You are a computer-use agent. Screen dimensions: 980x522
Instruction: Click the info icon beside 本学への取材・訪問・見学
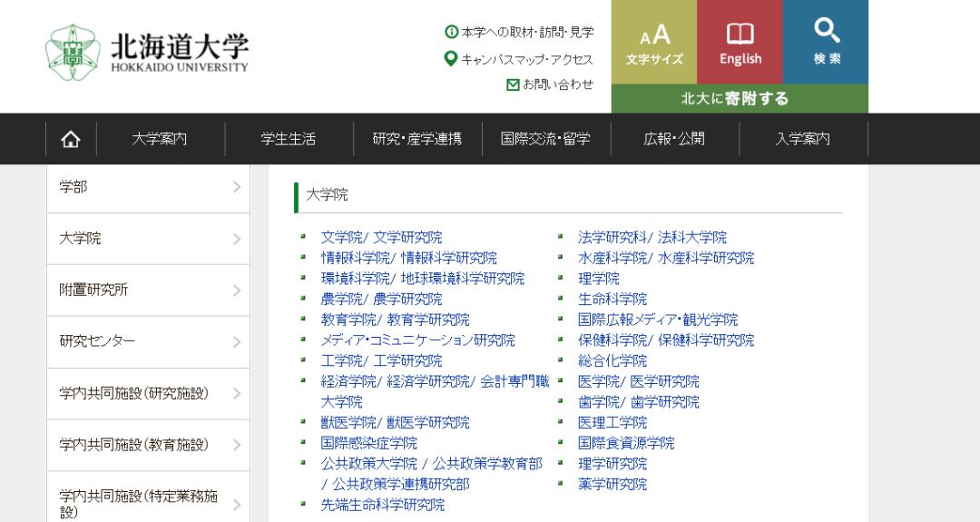pos(451,31)
